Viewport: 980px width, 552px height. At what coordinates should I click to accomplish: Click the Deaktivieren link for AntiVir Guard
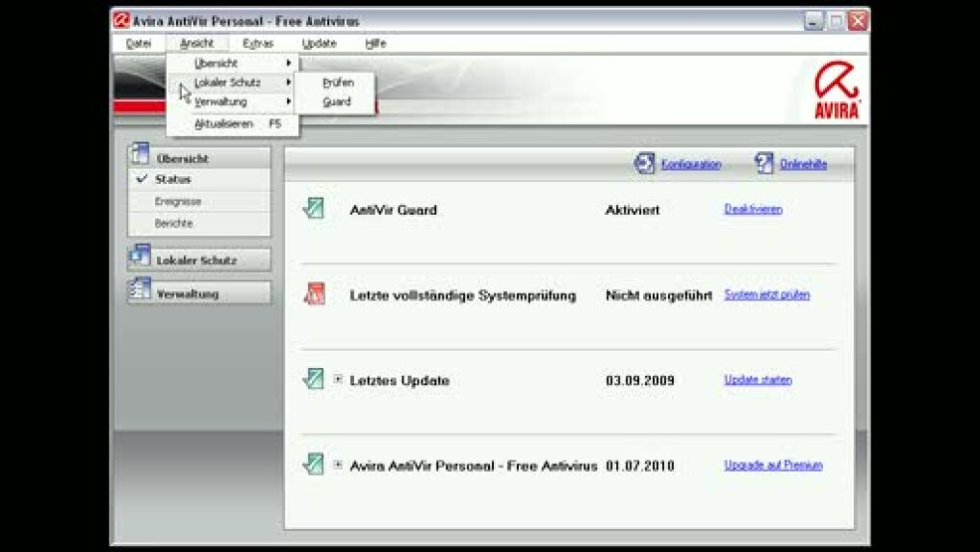tap(753, 209)
